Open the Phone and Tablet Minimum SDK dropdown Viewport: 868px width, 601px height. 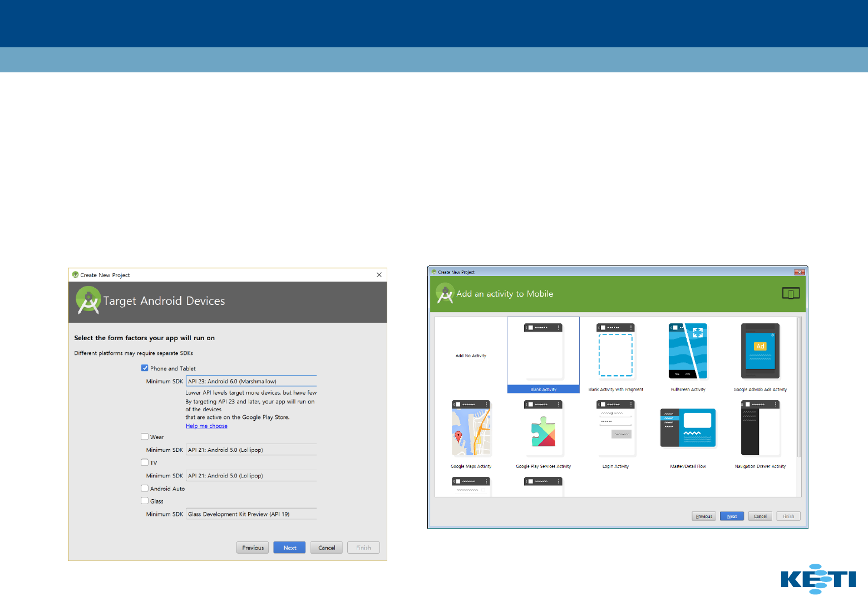tap(251, 381)
